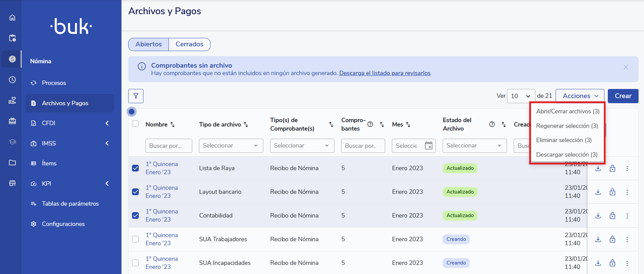Image resolution: width=644 pixels, height=274 pixels.
Task: Switch to the Cerrados tab
Action: point(189,44)
